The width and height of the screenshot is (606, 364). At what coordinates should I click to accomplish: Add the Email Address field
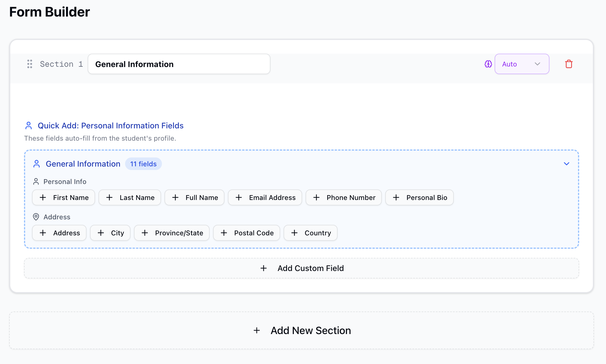tap(265, 197)
